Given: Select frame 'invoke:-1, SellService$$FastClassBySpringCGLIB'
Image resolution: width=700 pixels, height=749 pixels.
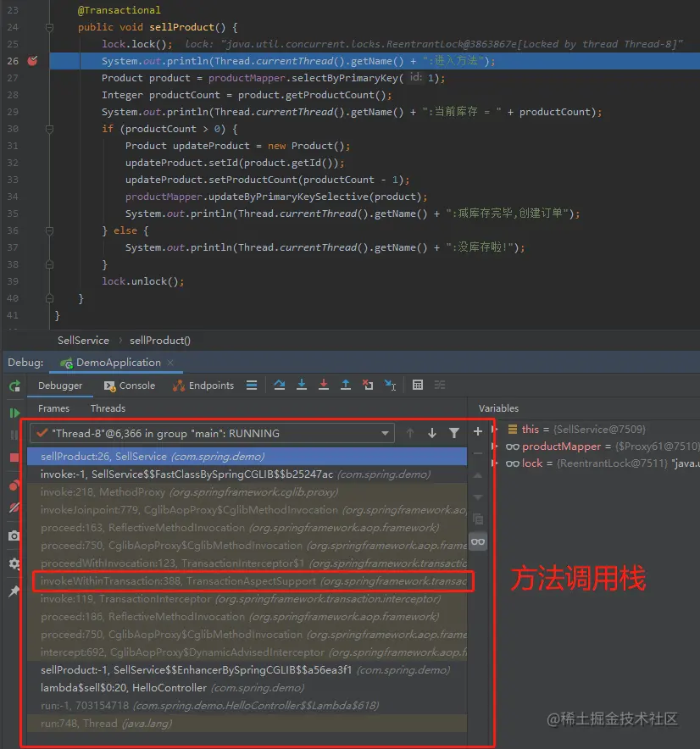Looking at the screenshot, I should click(247, 474).
